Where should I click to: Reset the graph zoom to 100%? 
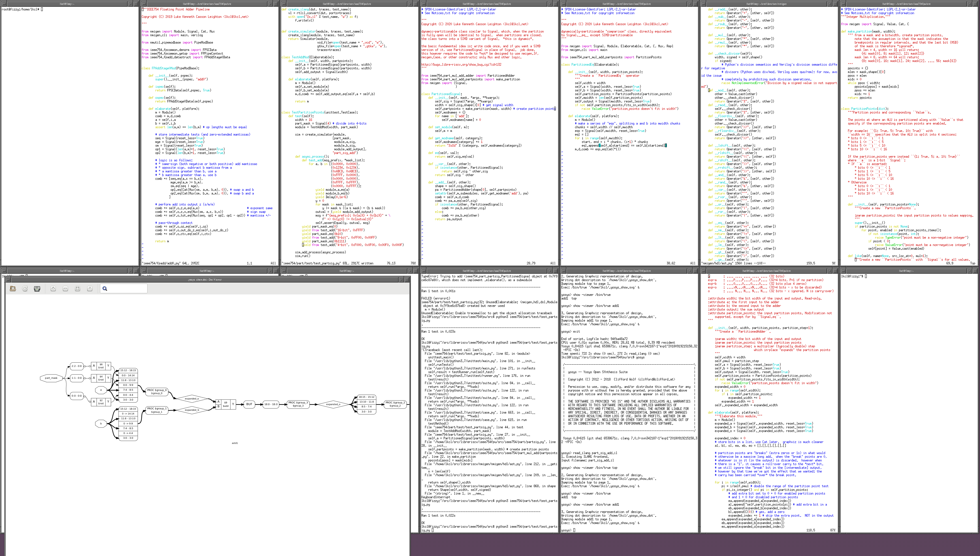click(90, 289)
